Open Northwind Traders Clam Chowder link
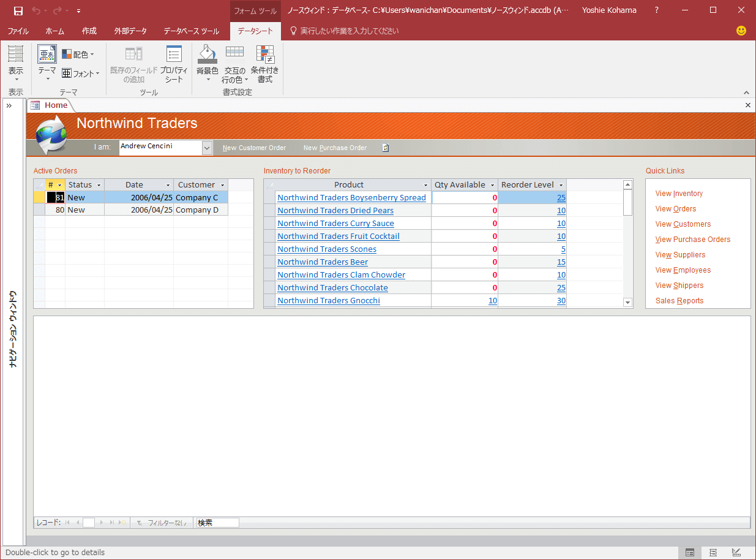Image resolution: width=756 pixels, height=560 pixels. point(341,274)
